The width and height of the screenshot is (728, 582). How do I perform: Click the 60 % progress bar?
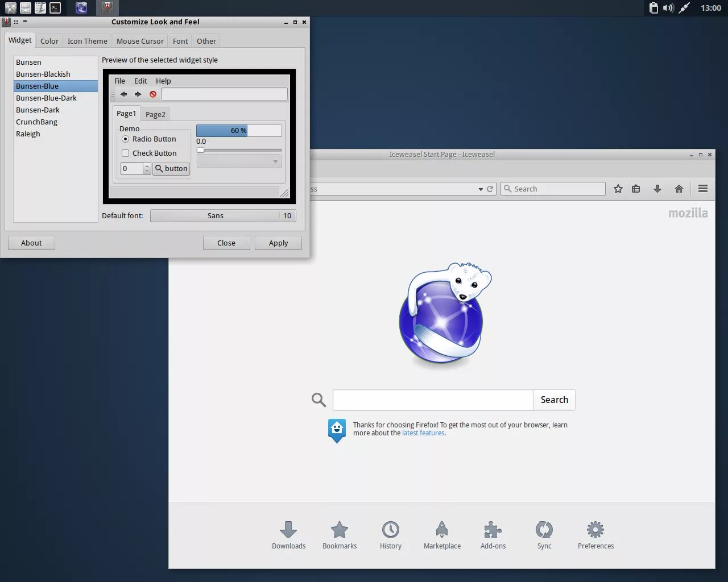click(239, 131)
